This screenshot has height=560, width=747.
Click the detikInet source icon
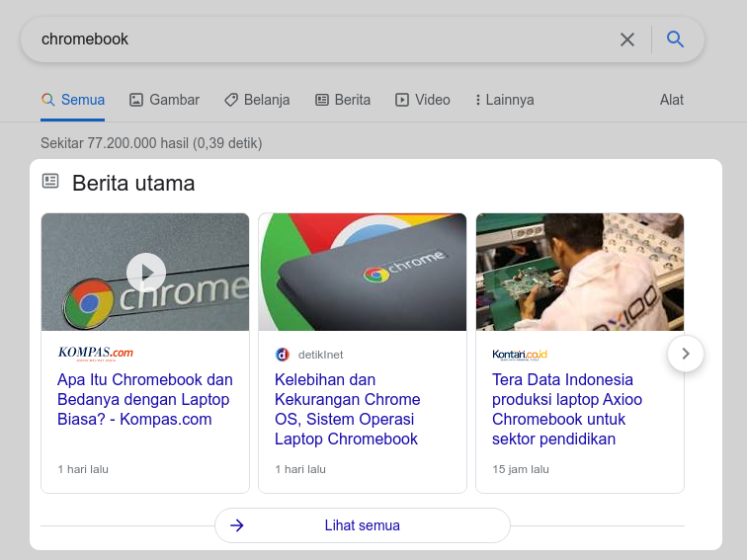(282, 355)
